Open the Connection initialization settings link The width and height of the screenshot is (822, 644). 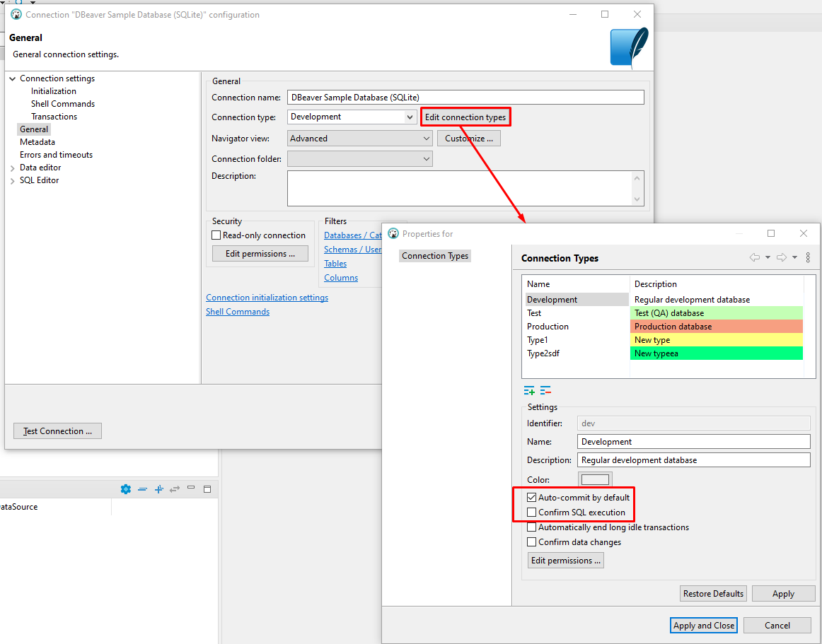point(267,298)
